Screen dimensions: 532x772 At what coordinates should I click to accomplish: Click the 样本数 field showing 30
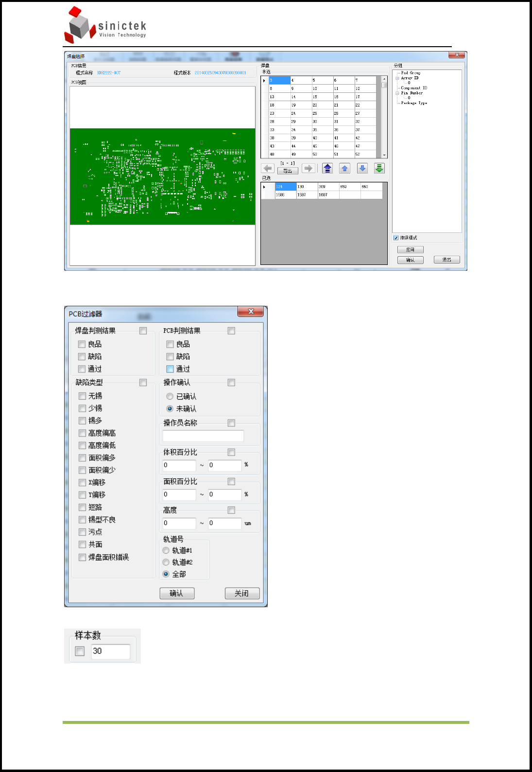pyautogui.click(x=111, y=651)
